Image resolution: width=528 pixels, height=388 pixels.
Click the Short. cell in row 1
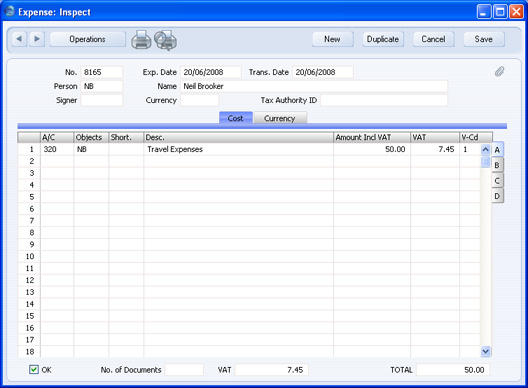pyautogui.click(x=126, y=149)
